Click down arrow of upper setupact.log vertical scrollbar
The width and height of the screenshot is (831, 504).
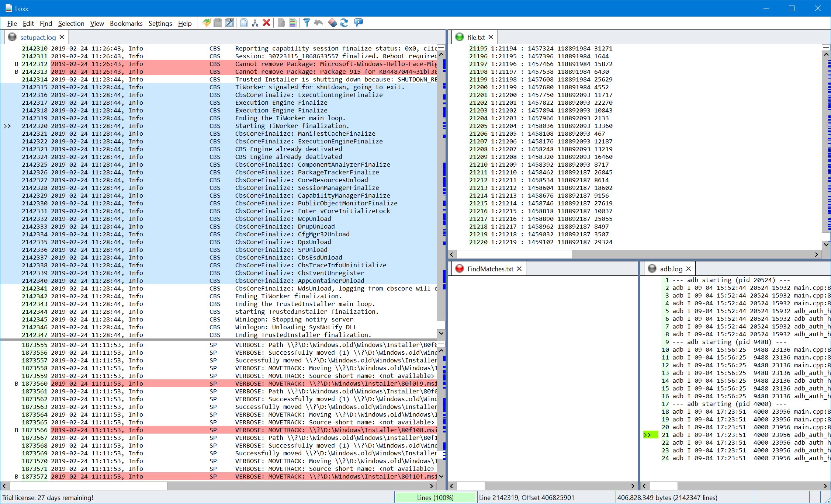pos(441,333)
